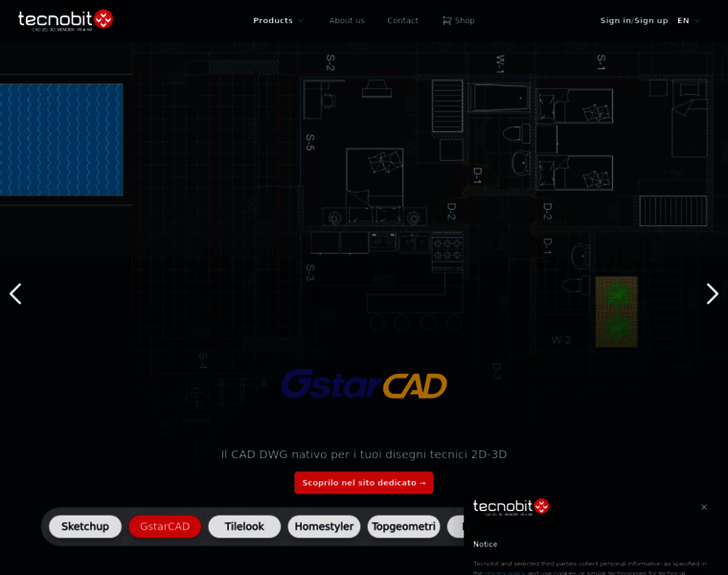Click the tecnobit logo in cookie notice
728x575 pixels.
click(511, 507)
